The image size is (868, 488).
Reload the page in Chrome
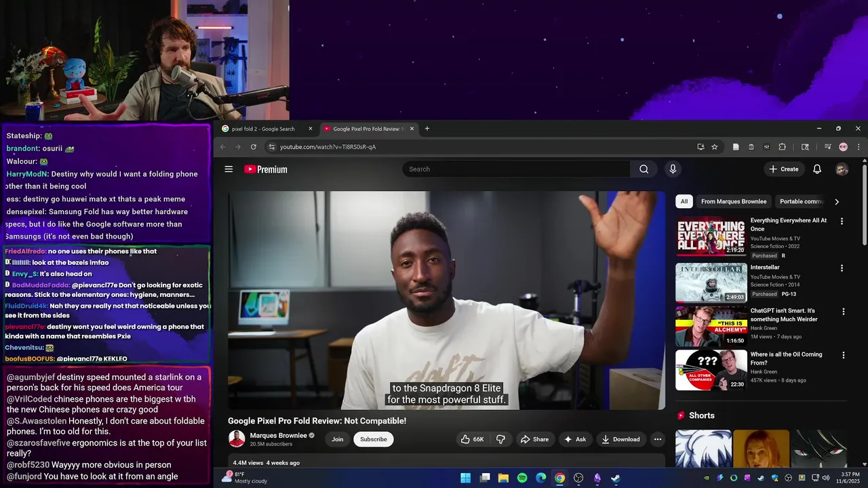click(x=254, y=147)
